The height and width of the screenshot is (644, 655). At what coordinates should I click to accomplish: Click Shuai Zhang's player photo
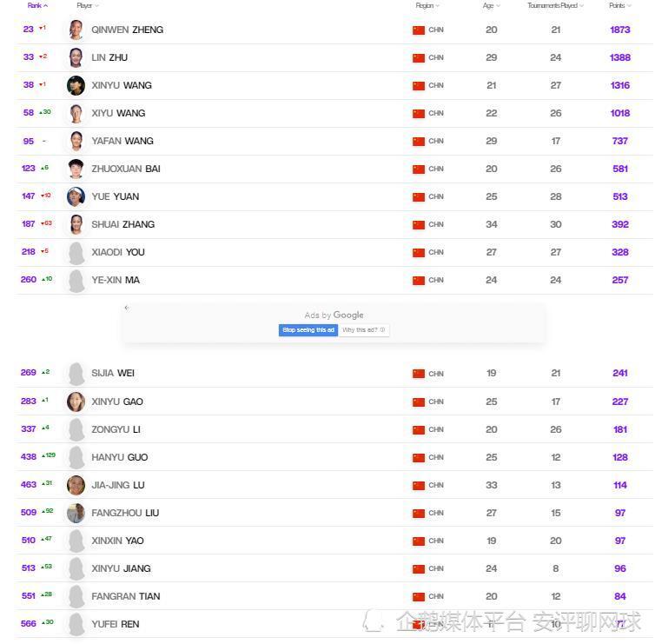(x=76, y=224)
